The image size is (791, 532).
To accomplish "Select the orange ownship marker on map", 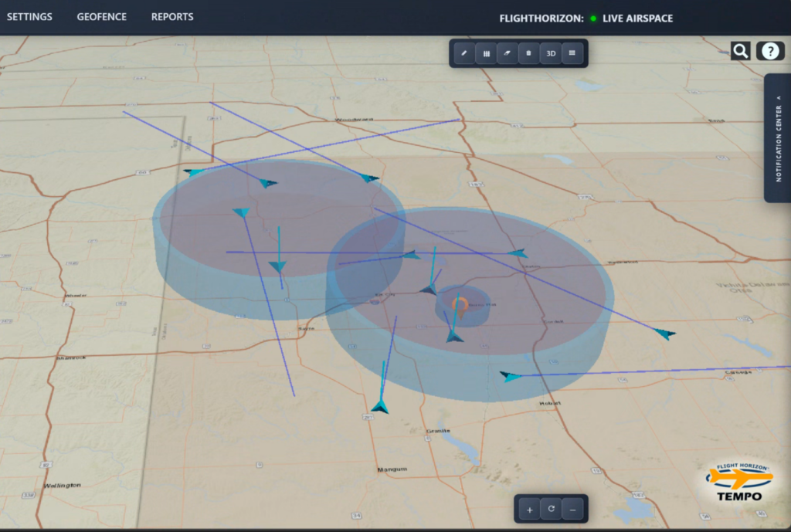I will [460, 304].
